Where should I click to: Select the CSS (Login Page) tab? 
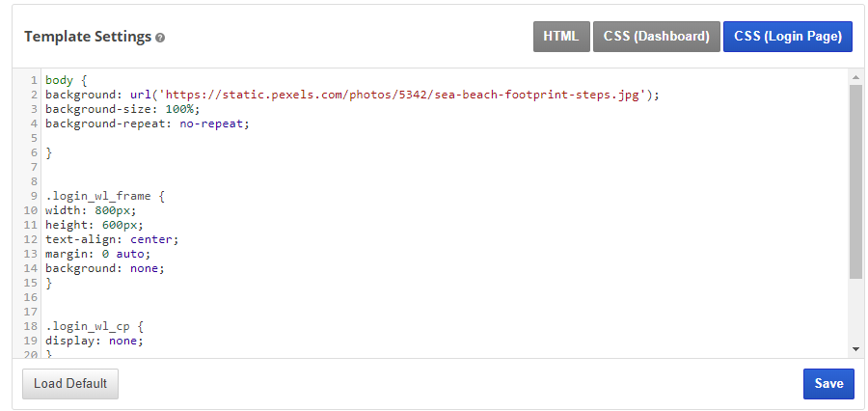(x=787, y=37)
